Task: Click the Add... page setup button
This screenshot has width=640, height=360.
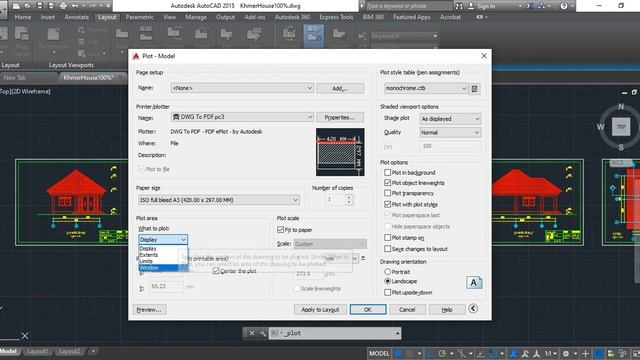Action: [340, 88]
